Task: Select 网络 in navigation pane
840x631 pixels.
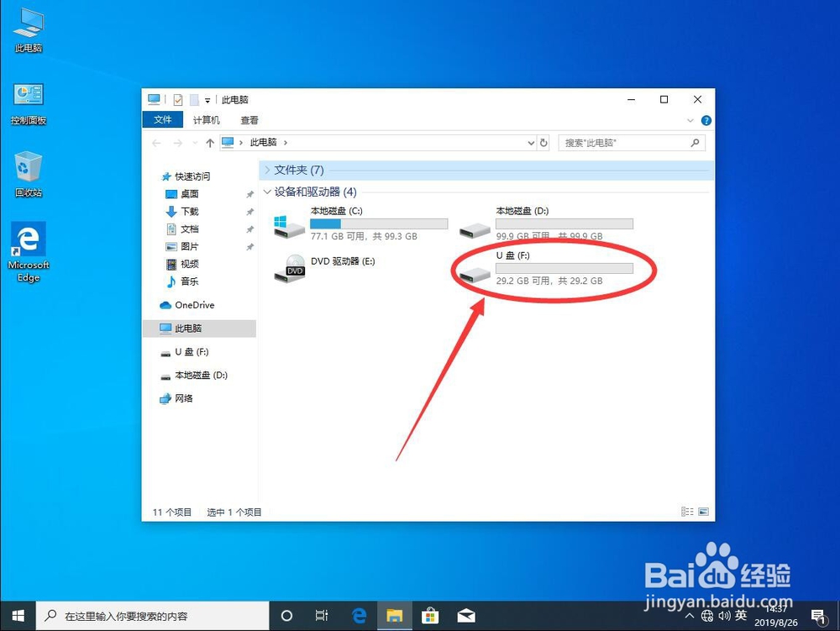Action: point(176,398)
